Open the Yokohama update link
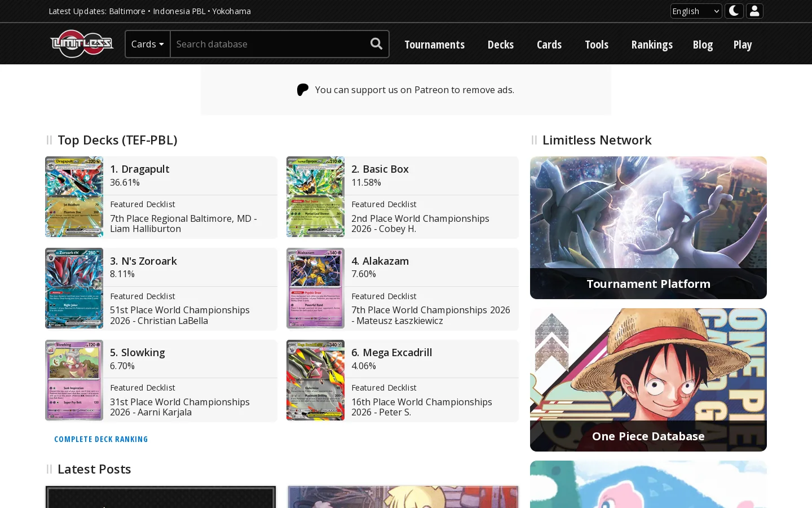This screenshot has height=508, width=812. (x=231, y=11)
